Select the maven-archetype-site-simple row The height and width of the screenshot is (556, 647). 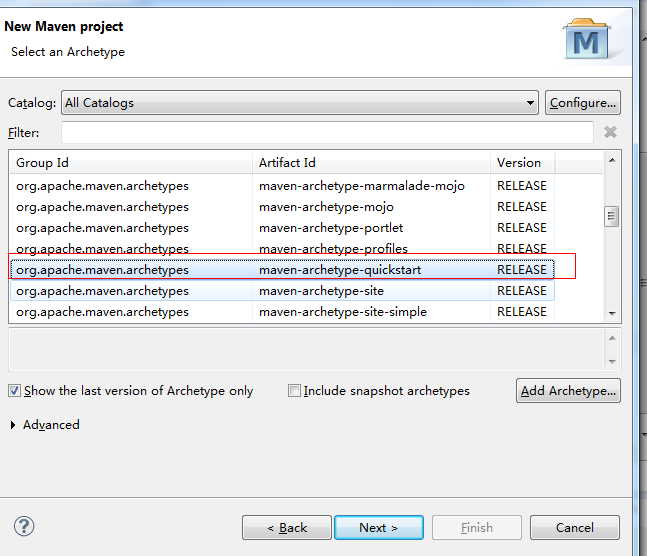[x=282, y=312]
